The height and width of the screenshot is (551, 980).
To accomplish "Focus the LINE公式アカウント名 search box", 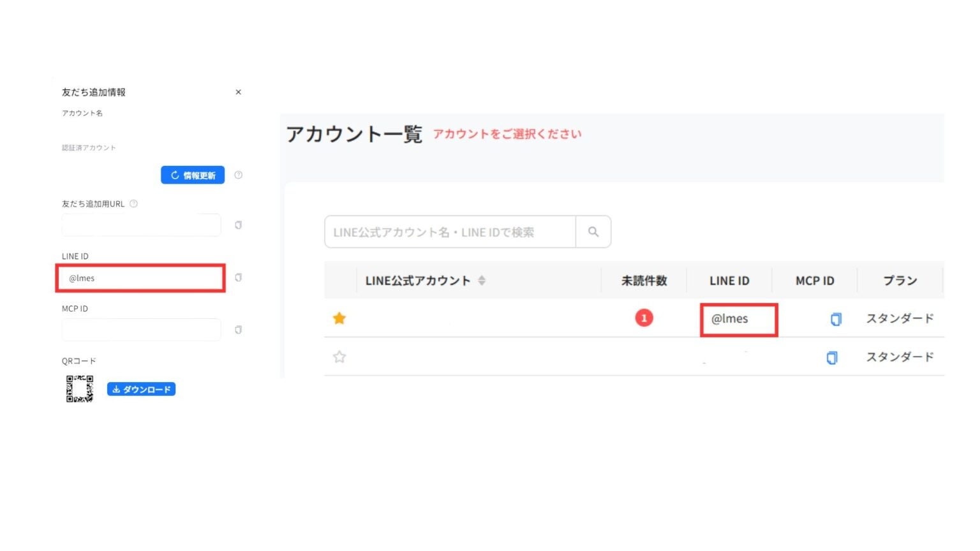I will point(450,232).
